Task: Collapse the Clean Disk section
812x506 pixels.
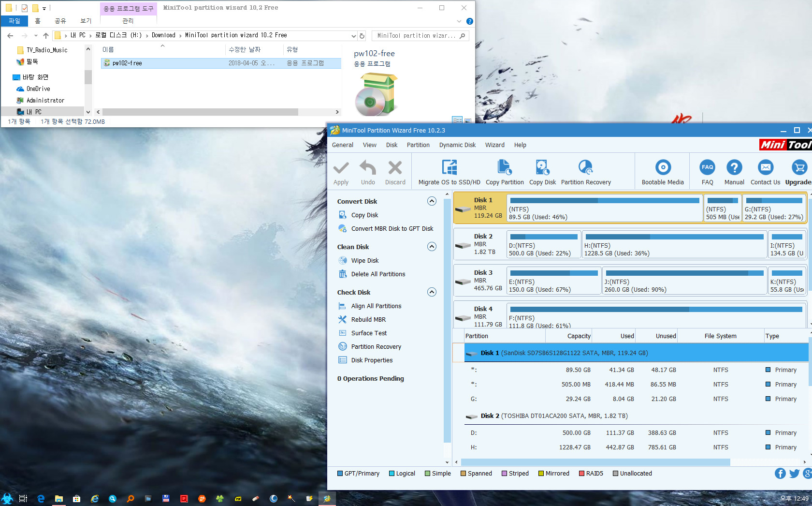Action: 432,247
